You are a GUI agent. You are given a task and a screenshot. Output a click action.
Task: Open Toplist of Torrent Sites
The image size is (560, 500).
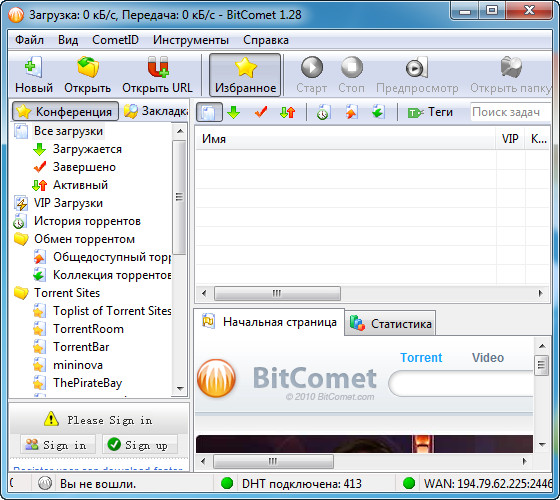point(112,311)
